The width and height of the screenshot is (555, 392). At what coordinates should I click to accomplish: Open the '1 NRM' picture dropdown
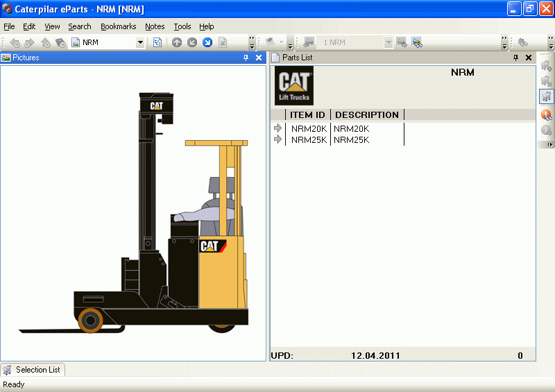point(388,42)
